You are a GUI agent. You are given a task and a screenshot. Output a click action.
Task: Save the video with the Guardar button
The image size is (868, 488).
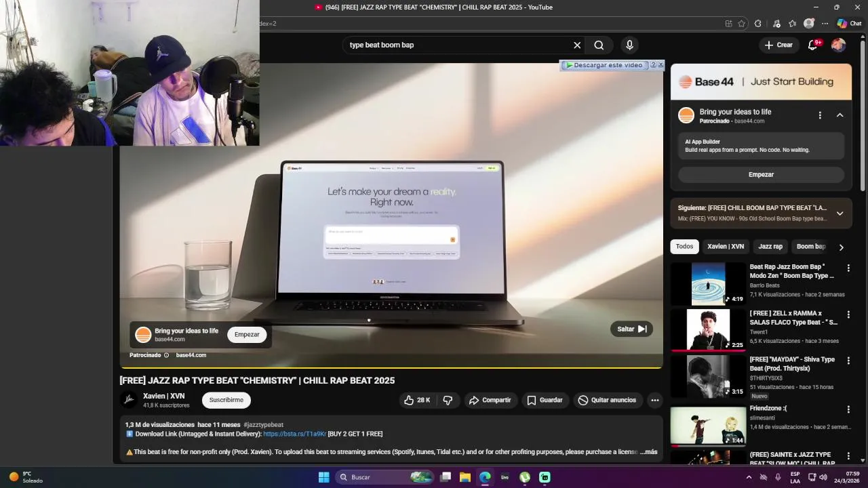click(x=545, y=401)
